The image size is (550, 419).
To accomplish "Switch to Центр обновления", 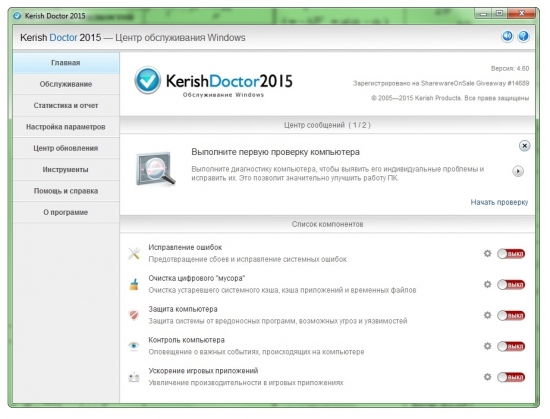I will click(x=66, y=148).
